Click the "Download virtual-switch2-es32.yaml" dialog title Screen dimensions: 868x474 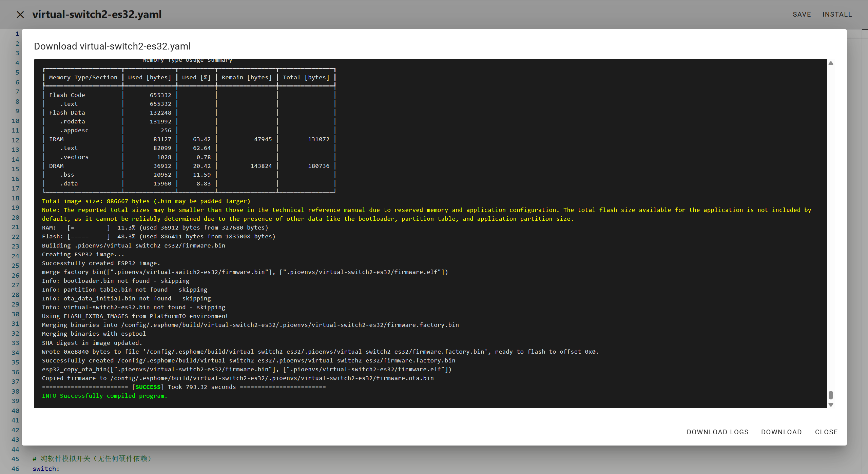[x=112, y=46]
